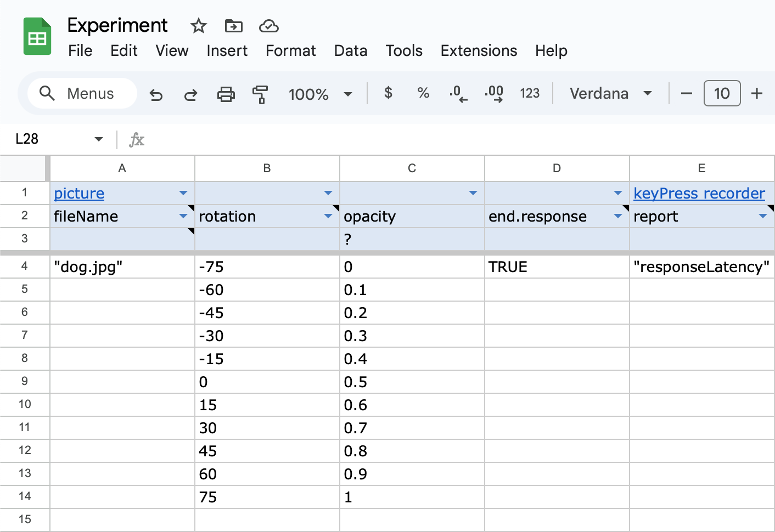Follow the keyPress recorder link
This screenshot has width=775, height=532.
(x=699, y=193)
